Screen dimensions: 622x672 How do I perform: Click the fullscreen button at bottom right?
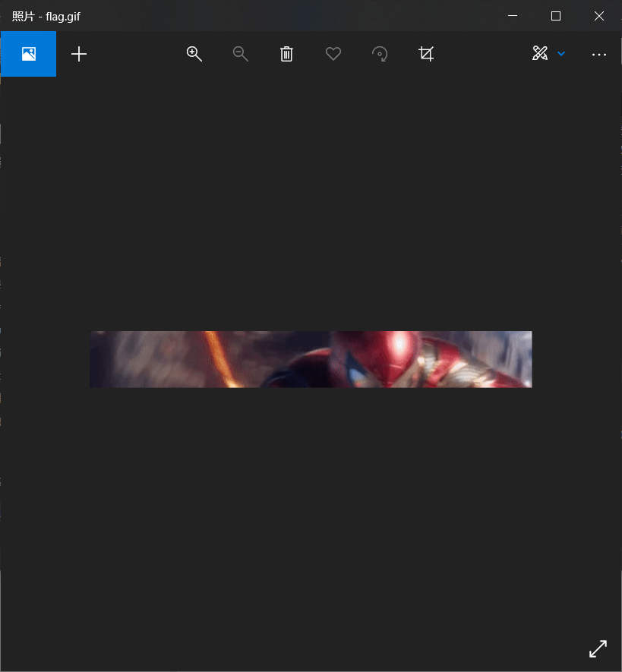[x=598, y=648]
